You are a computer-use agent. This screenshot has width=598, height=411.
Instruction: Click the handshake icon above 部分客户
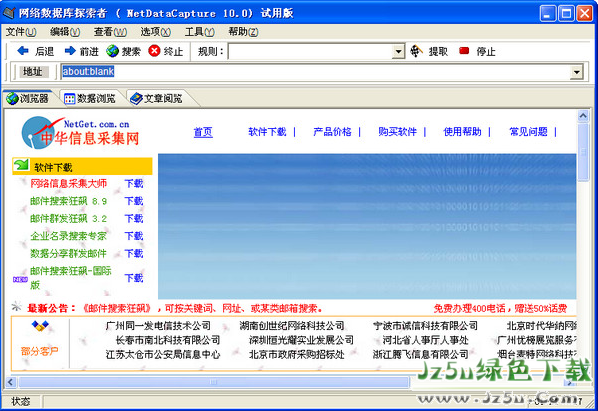click(40, 326)
